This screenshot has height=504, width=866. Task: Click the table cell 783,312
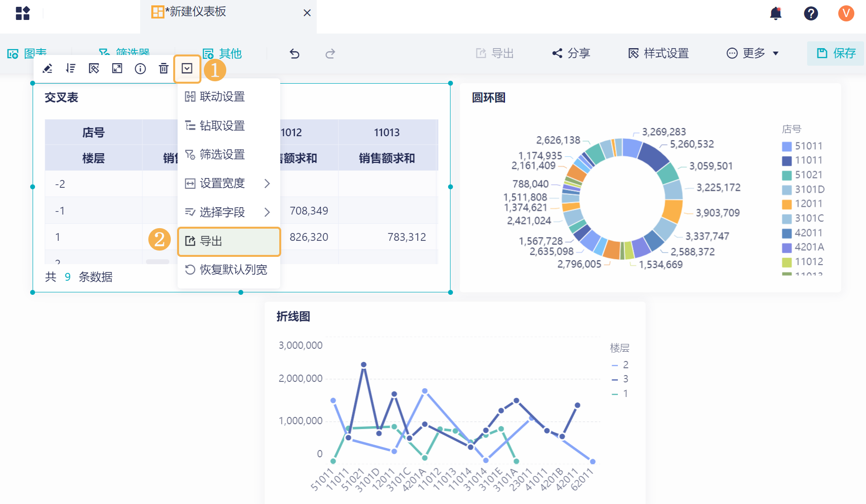tap(407, 237)
